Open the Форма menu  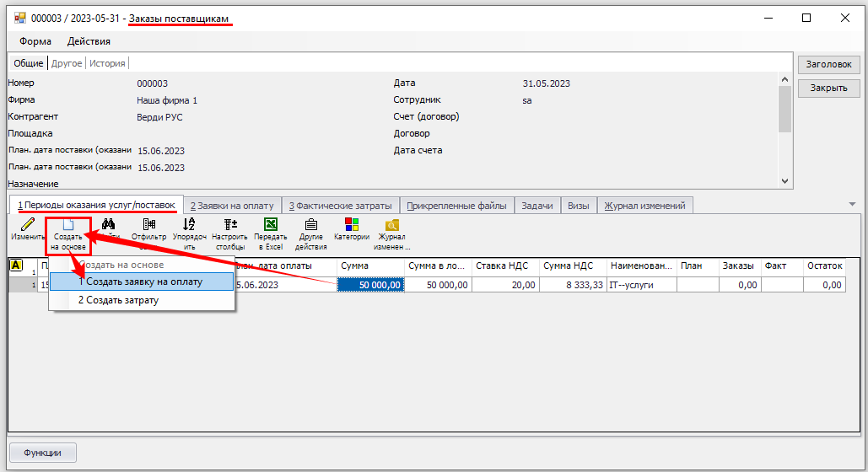(x=35, y=41)
